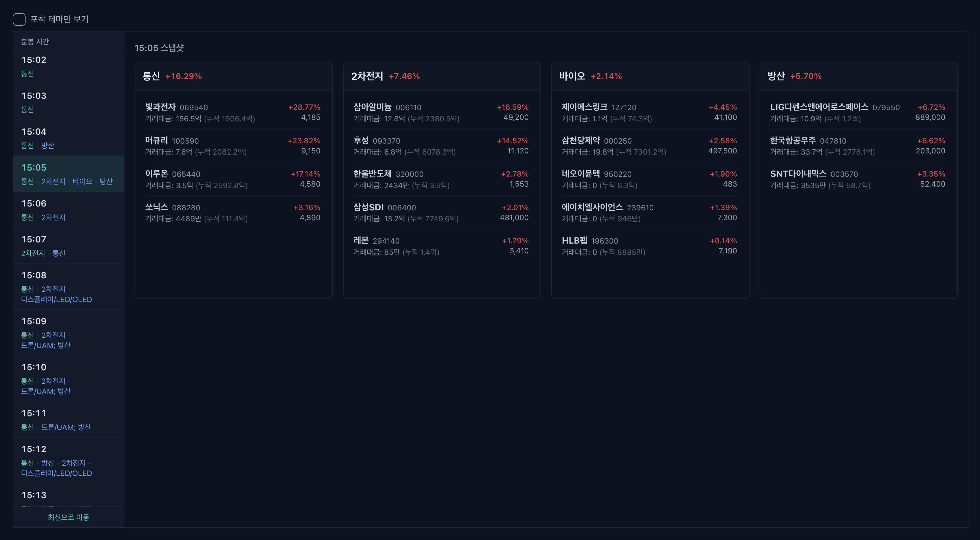
Task: Click 디스플레이/LED/OLED tag under 15:08
Action: 56,299
